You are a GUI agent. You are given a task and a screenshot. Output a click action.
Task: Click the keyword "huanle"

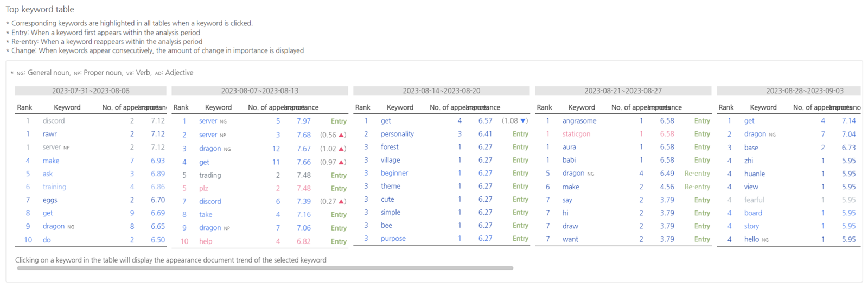click(x=754, y=174)
